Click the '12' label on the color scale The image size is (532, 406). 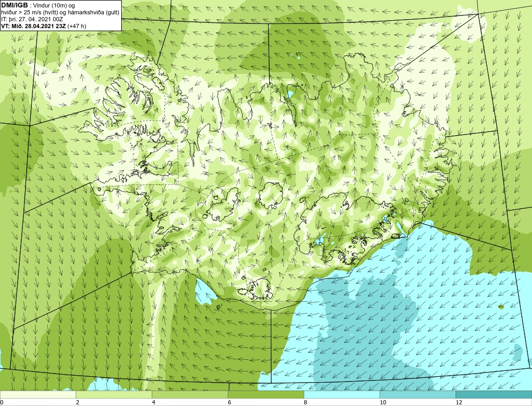(459, 403)
